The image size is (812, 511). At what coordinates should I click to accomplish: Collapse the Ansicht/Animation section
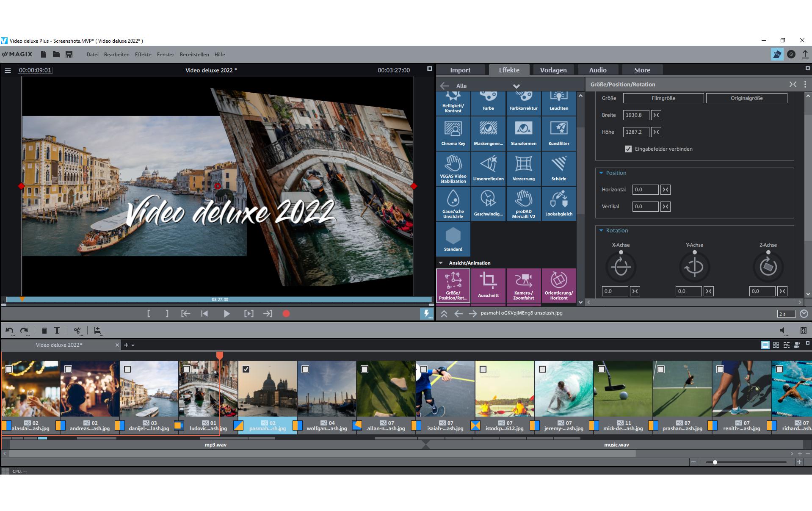[441, 263]
